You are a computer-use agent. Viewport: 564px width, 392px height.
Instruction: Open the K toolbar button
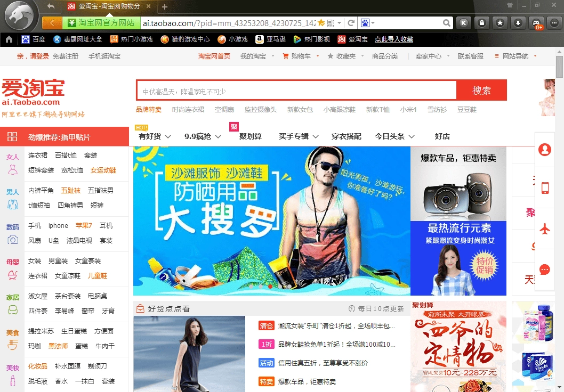tap(464, 23)
